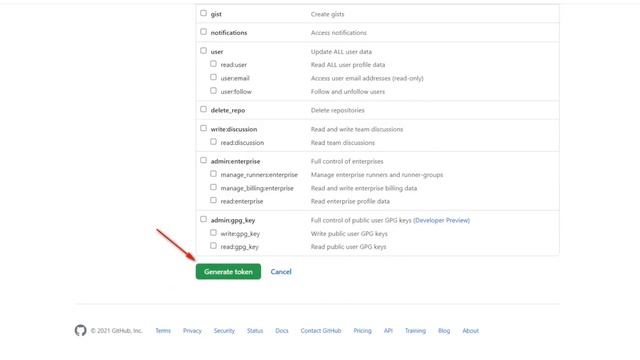
Task: Enable read:user checkbox
Action: 213,64
